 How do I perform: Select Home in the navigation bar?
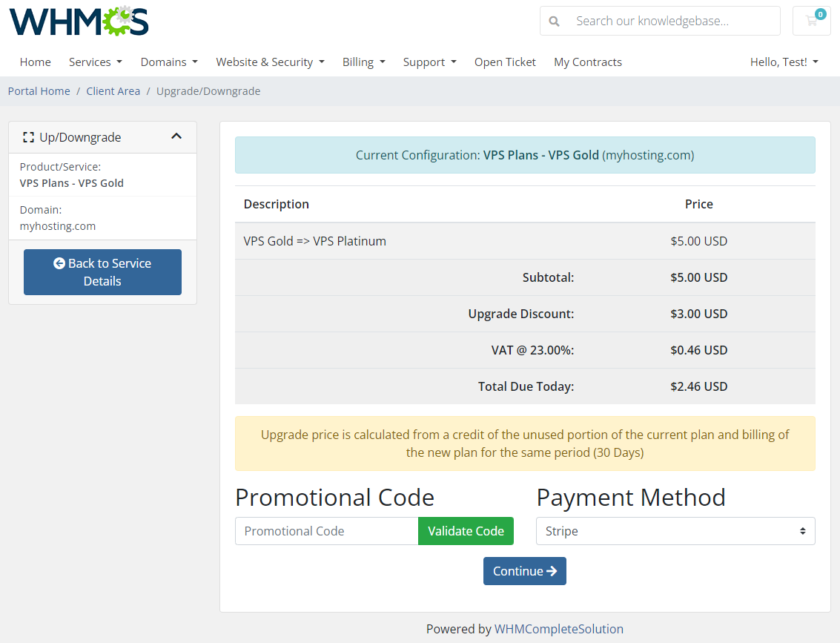35,62
